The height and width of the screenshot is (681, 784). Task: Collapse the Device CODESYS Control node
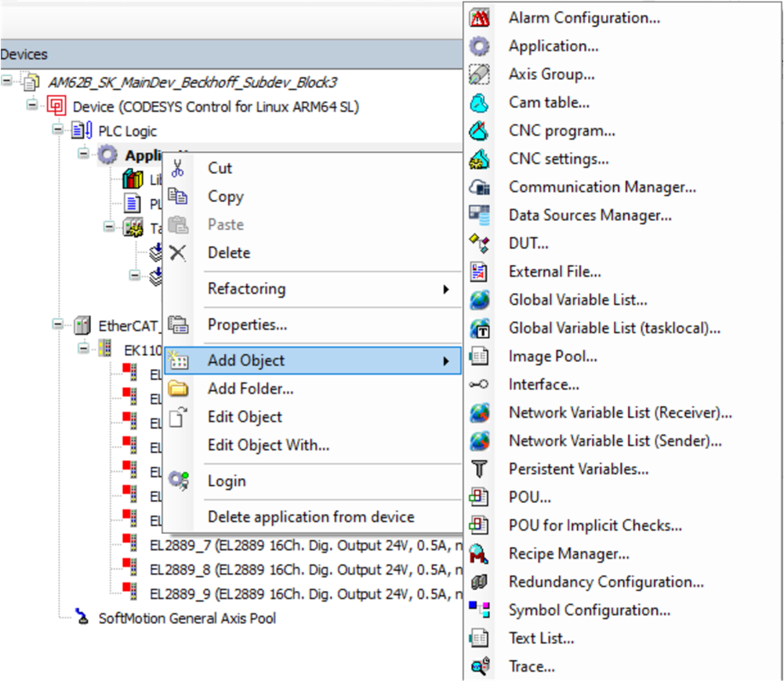pyautogui.click(x=32, y=105)
